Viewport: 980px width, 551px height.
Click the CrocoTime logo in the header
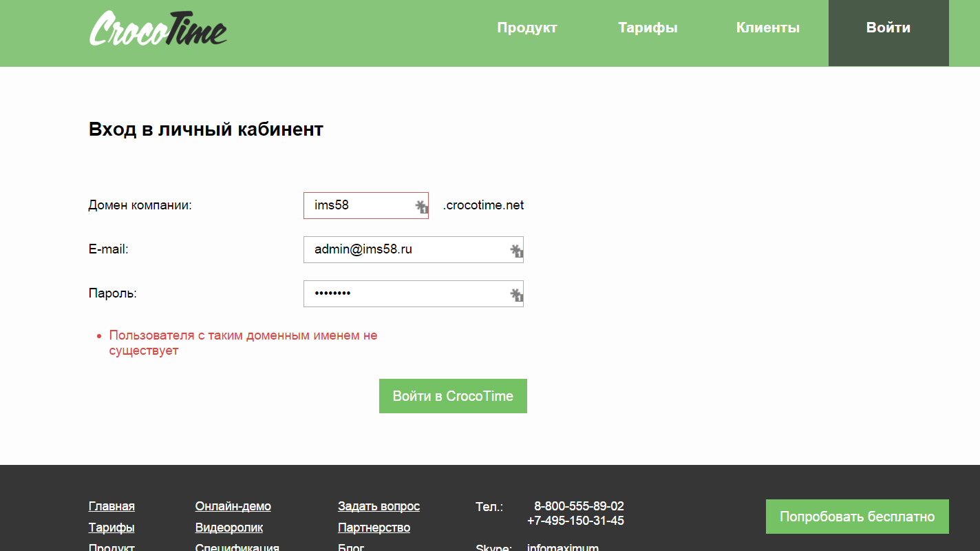pos(158,29)
